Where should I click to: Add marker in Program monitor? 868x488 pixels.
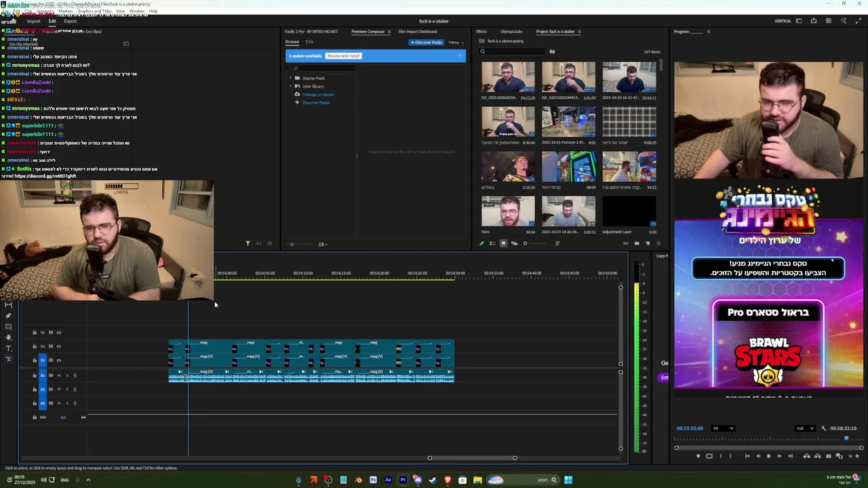point(698,456)
